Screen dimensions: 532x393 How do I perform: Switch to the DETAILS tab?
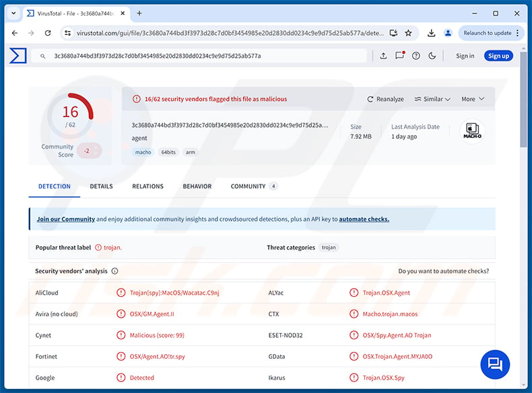tap(101, 186)
